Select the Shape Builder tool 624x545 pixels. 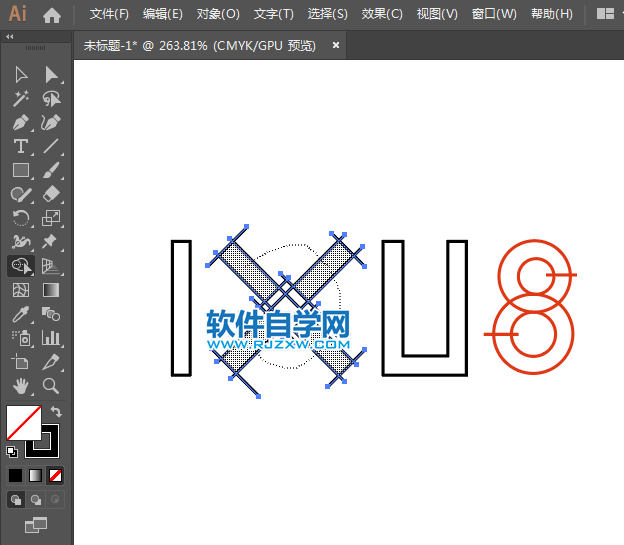tap(21, 266)
